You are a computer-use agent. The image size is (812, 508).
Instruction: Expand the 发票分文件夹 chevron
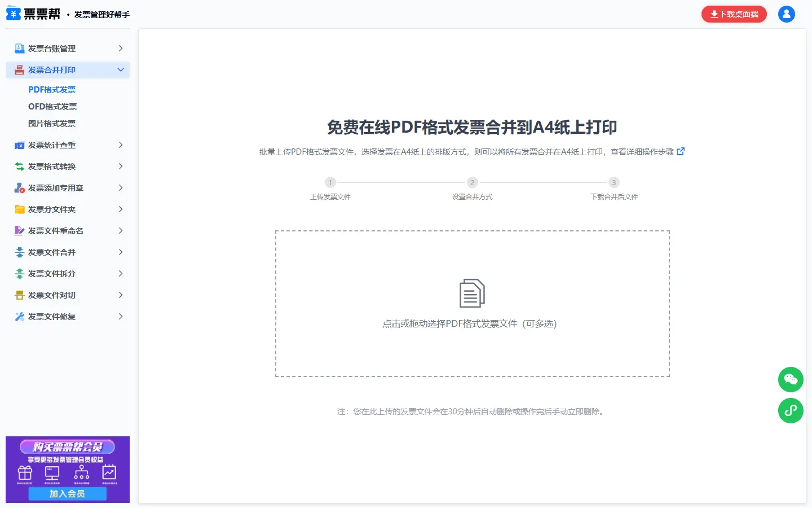click(121, 209)
